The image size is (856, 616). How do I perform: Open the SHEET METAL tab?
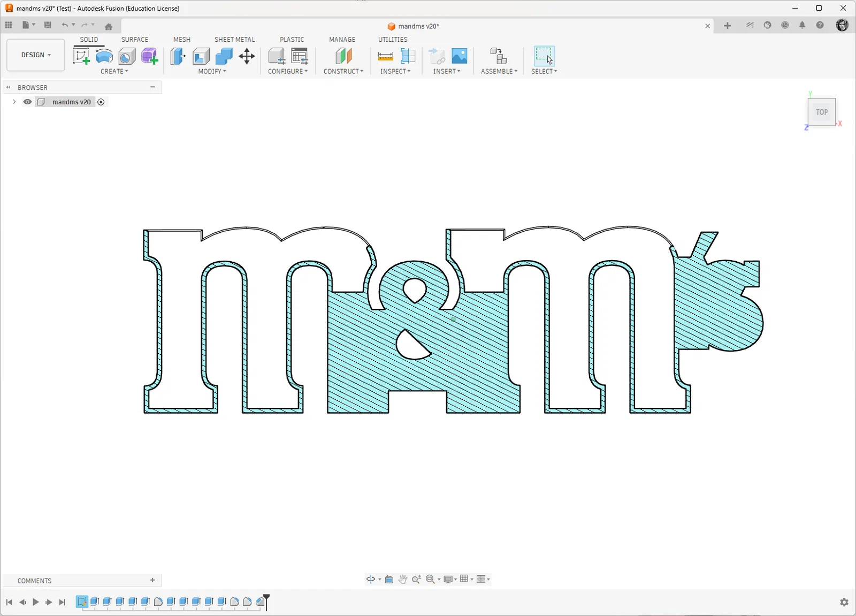(x=235, y=40)
